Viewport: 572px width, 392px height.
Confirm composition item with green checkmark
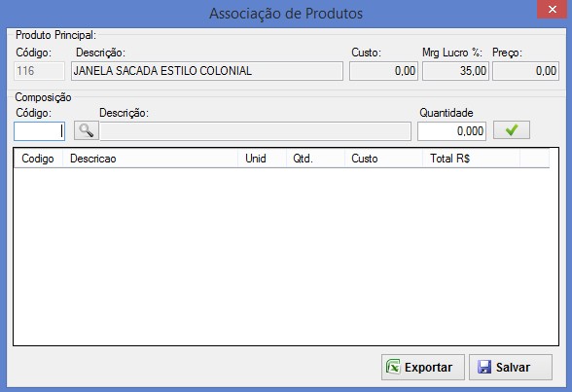512,130
